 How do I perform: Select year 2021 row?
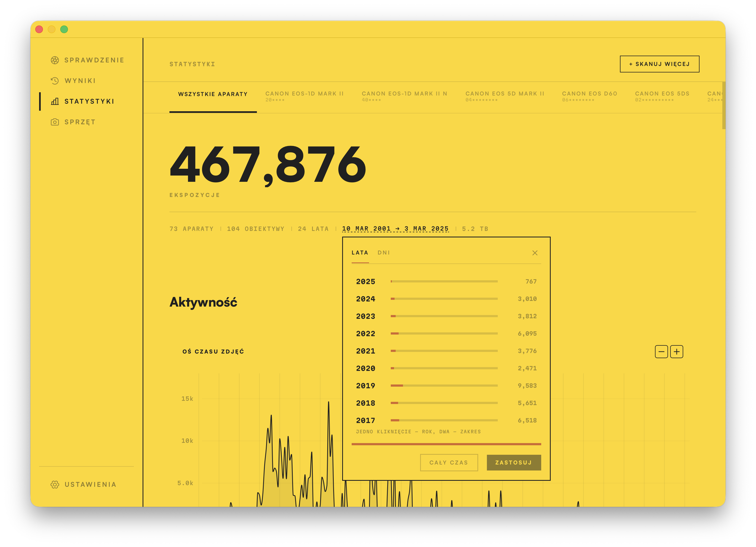pos(446,351)
